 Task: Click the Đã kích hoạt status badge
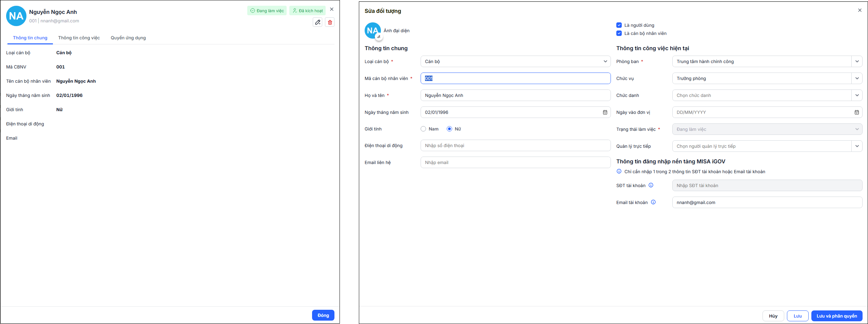tap(308, 11)
